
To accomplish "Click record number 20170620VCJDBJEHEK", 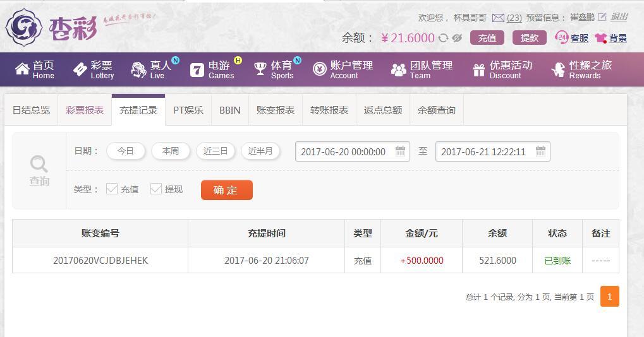I will (x=100, y=261).
